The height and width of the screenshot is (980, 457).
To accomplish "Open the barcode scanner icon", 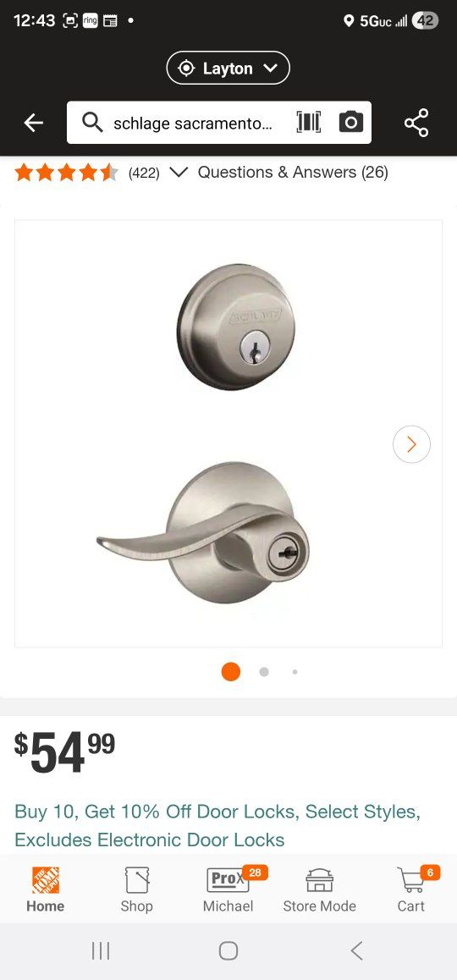I will pyautogui.click(x=308, y=123).
